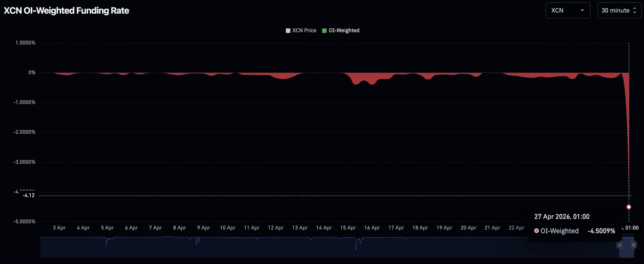This screenshot has height=264, width=644.
Task: Click the XCN OI-Weighted Funding Rate title
Action: pos(66,10)
